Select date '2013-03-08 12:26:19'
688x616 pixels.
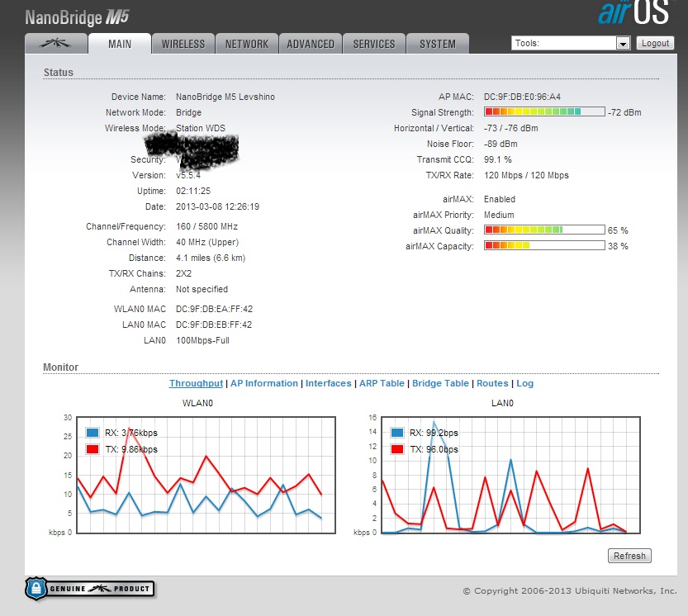[x=217, y=206]
